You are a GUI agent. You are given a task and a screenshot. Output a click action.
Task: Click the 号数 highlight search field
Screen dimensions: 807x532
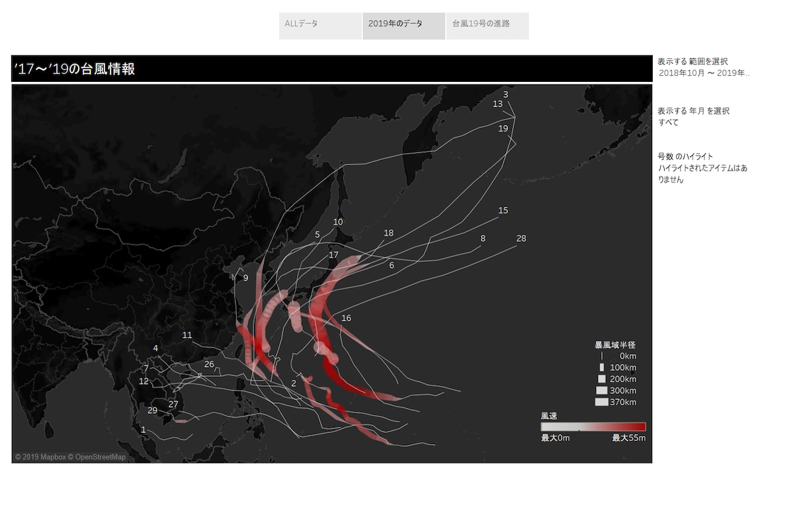(703, 174)
